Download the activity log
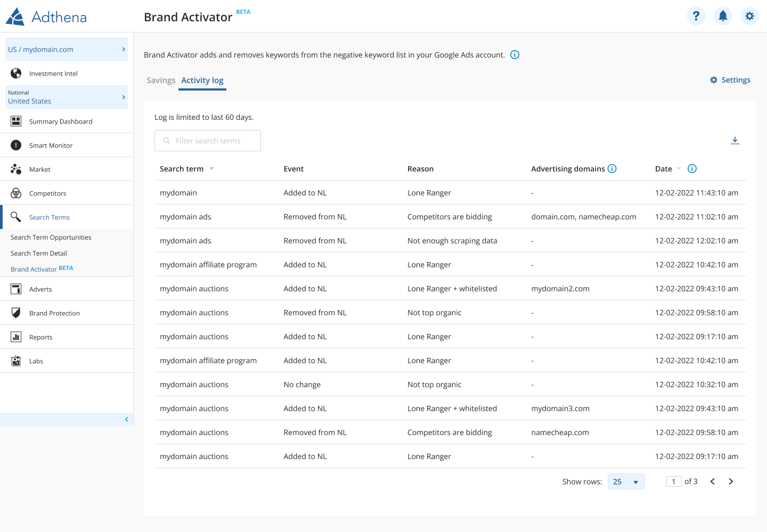The image size is (767, 532). 735,140
